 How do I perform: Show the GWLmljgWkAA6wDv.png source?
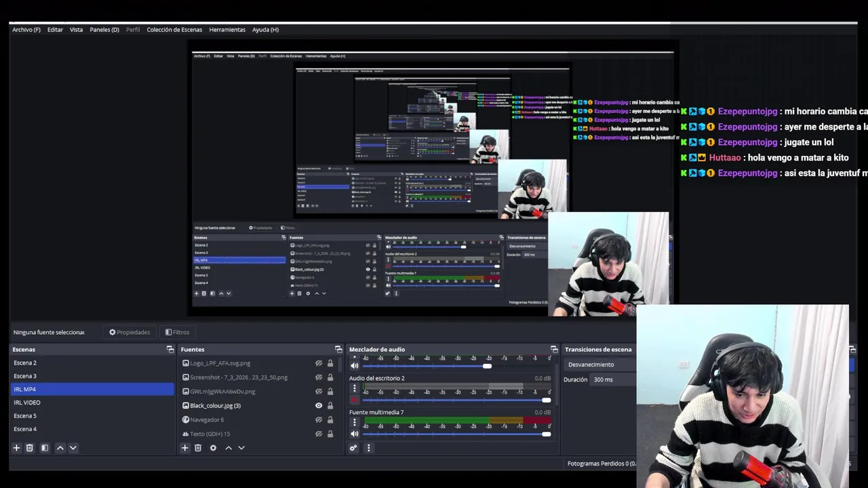tap(319, 391)
